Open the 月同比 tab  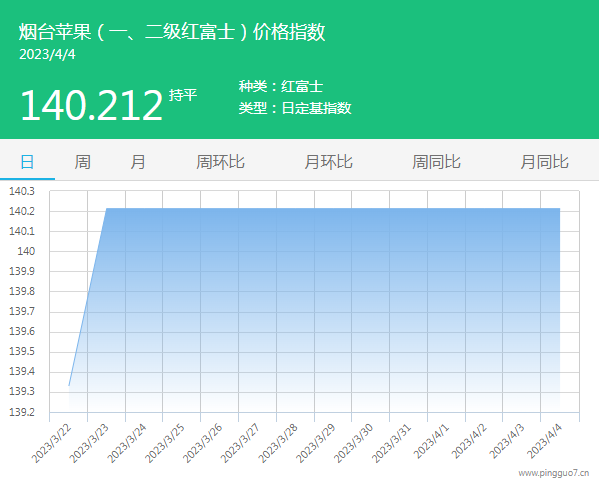point(544,162)
